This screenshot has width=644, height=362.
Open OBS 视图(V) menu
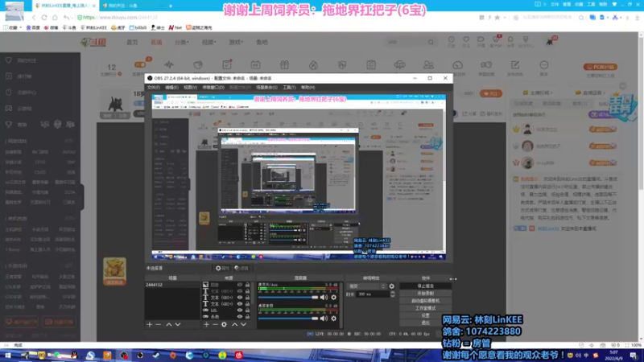pyautogui.click(x=190, y=88)
